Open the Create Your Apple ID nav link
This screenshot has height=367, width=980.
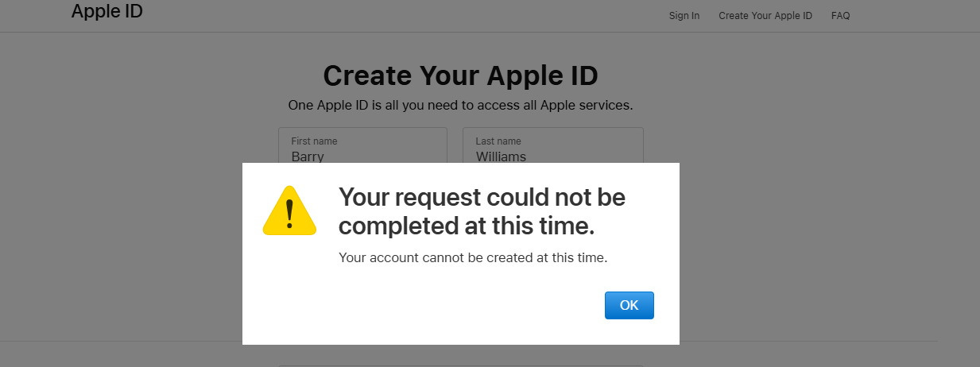pos(765,15)
